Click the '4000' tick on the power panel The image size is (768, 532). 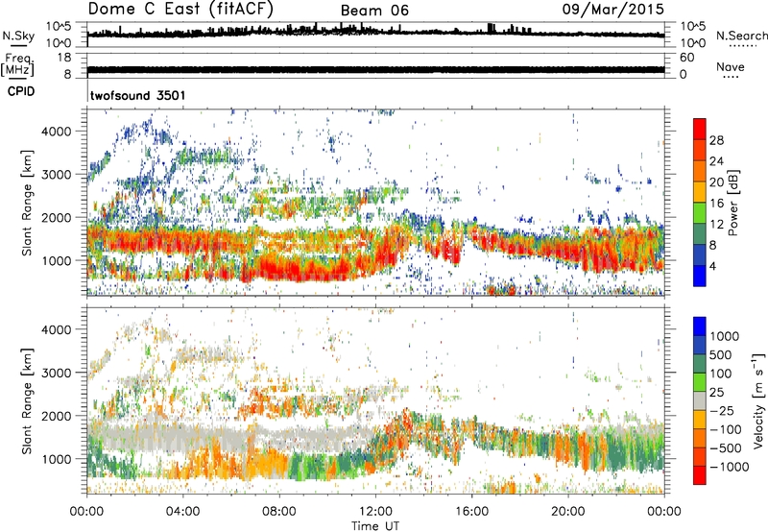(57, 132)
